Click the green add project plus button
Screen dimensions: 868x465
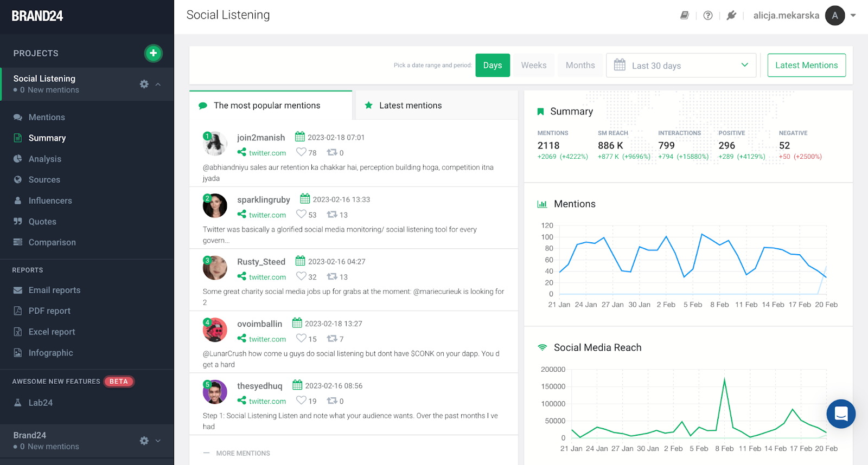tap(154, 53)
